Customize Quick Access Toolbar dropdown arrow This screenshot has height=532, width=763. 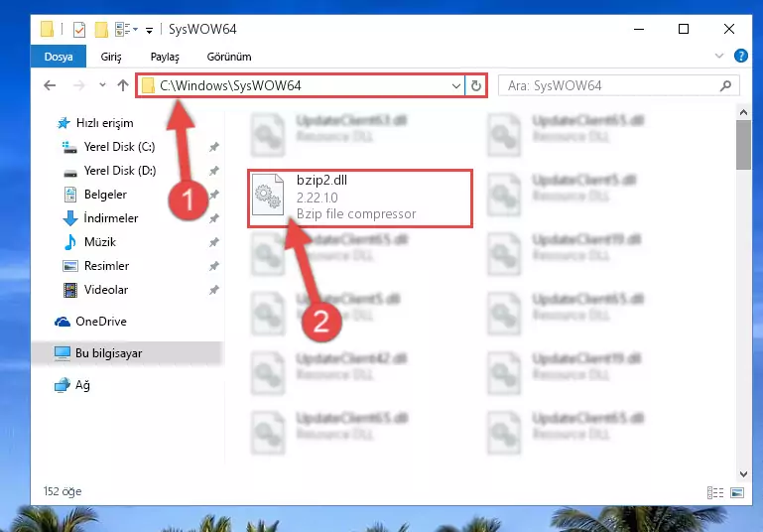tap(150, 30)
